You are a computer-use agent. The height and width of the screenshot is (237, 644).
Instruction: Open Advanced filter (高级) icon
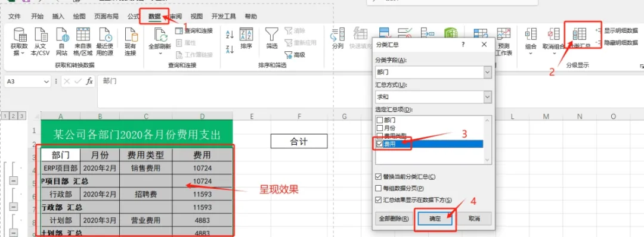pyautogui.click(x=295, y=55)
